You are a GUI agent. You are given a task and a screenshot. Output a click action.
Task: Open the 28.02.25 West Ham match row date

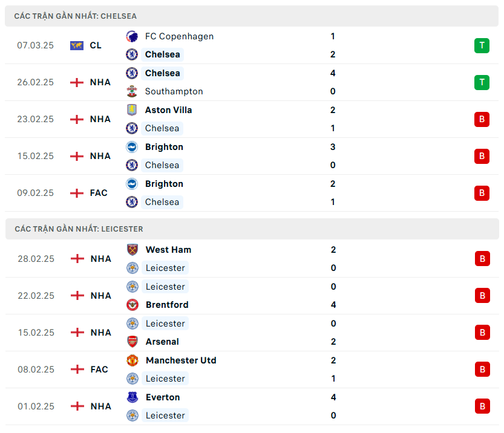click(36, 259)
